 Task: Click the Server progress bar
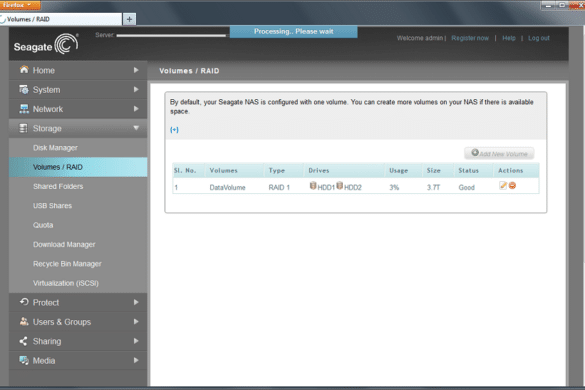pos(171,35)
